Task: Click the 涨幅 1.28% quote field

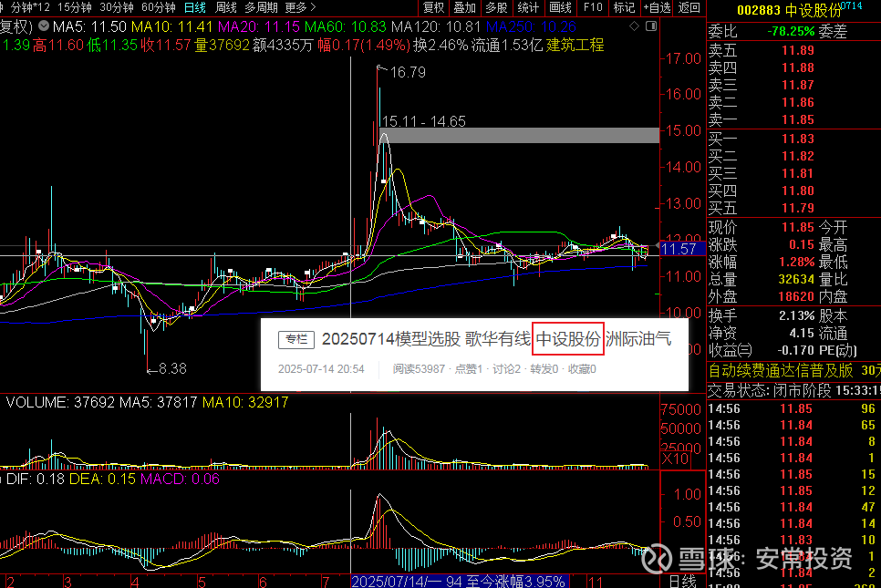Action: pyautogui.click(x=762, y=263)
